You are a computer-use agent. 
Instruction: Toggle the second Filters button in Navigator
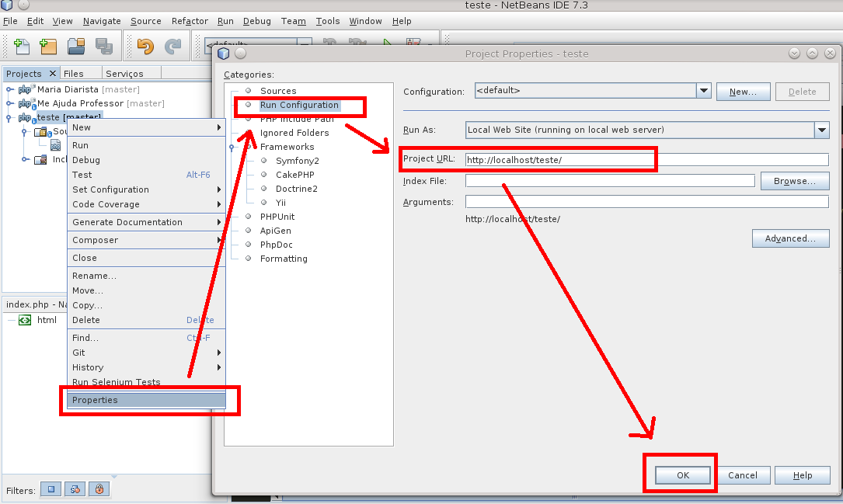75,489
